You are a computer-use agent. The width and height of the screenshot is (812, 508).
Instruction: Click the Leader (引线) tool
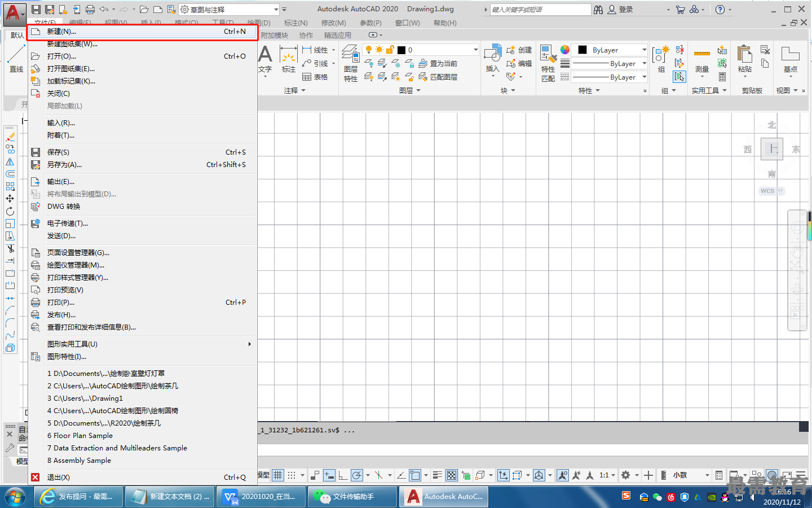pos(315,63)
